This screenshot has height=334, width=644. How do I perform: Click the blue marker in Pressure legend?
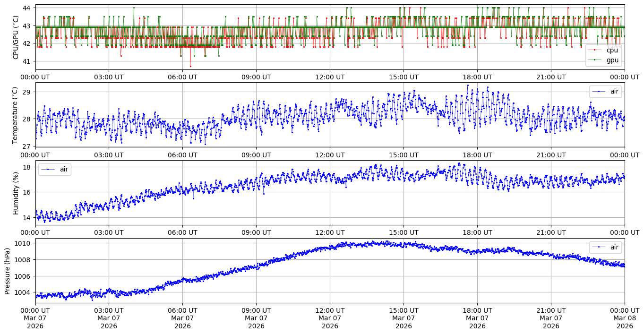pyautogui.click(x=599, y=247)
